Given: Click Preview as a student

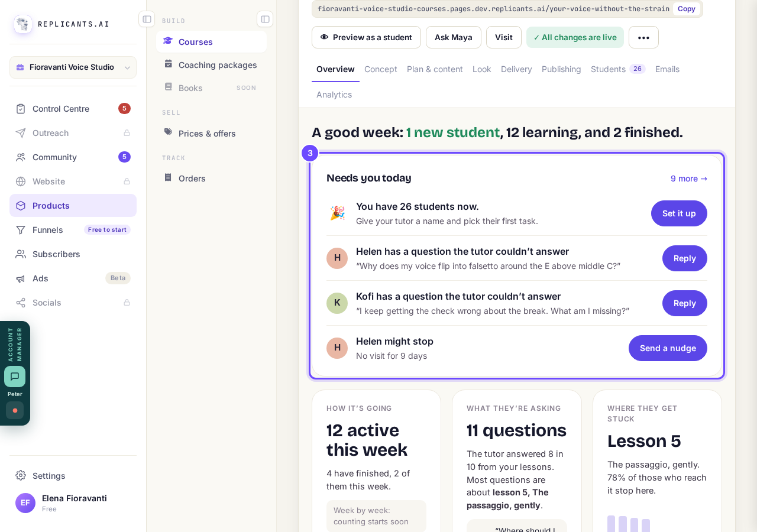Looking at the screenshot, I should (x=366, y=37).
